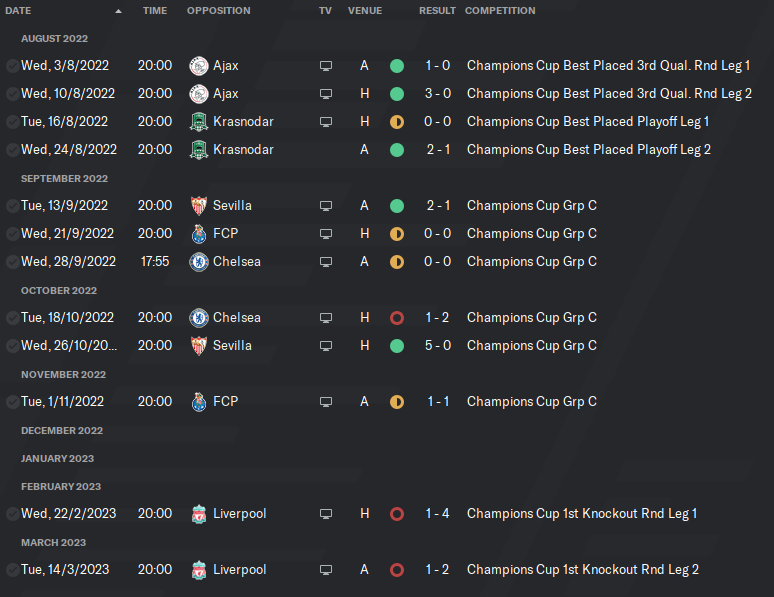Sort fixtures by the Competition column header
Screen dimensions: 774x597
500,11
